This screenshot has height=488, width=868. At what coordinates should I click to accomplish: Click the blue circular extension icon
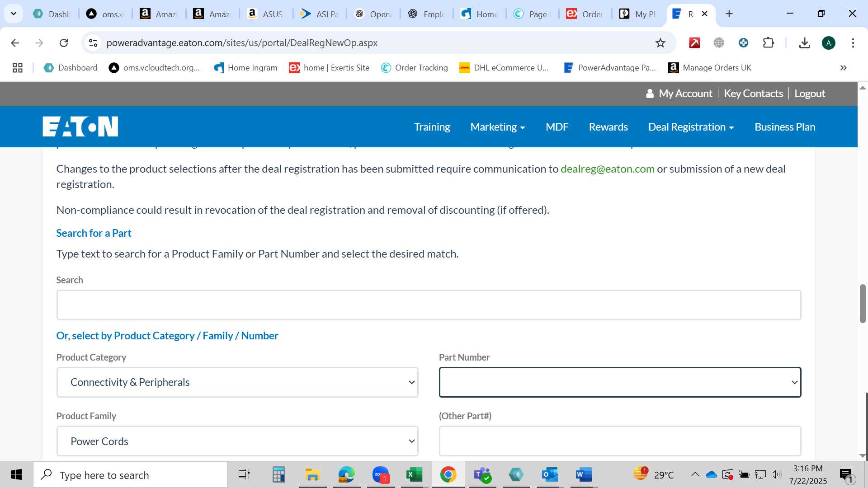(743, 43)
